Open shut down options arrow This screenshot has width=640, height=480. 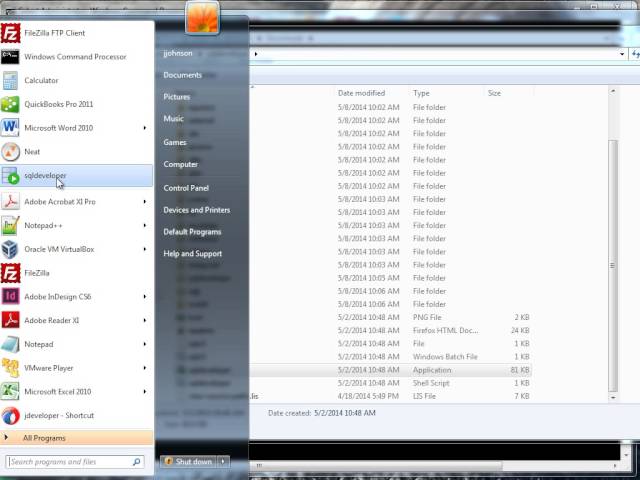click(x=223, y=462)
